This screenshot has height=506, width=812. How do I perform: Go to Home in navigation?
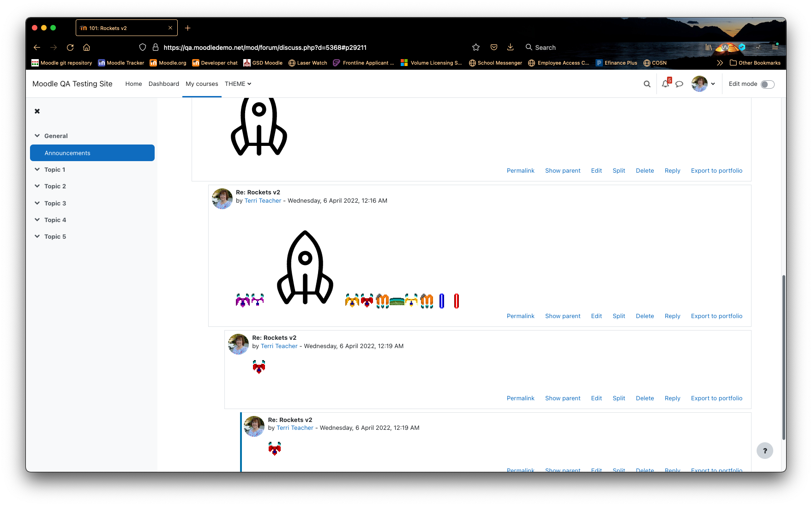tap(133, 84)
